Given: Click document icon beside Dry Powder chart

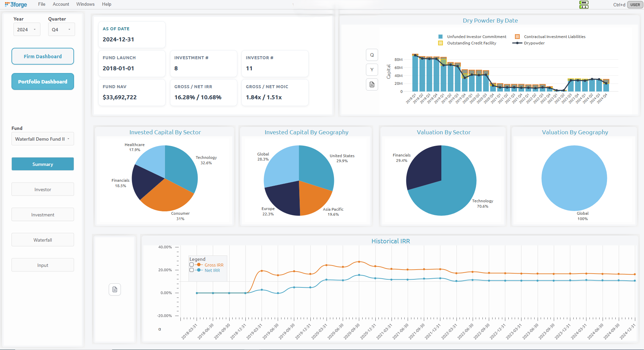Looking at the screenshot, I should 372,84.
